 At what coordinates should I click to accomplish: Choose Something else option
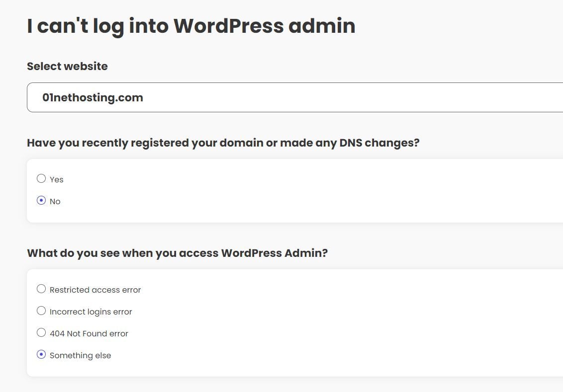tap(41, 355)
